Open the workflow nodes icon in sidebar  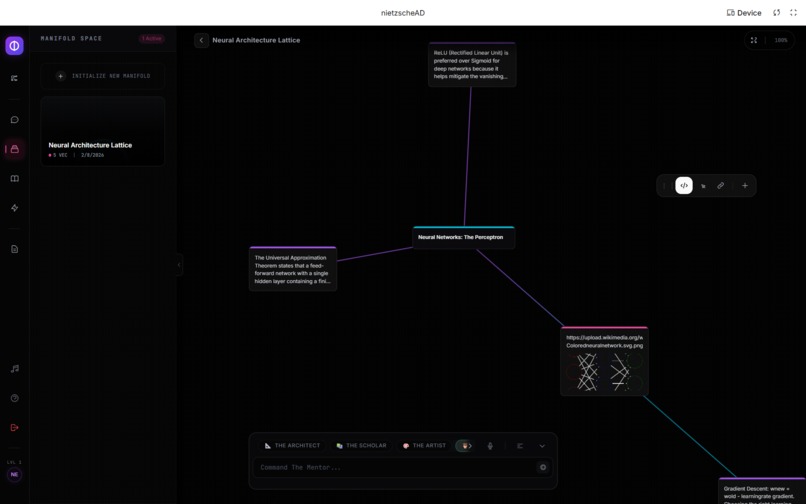[x=14, y=78]
